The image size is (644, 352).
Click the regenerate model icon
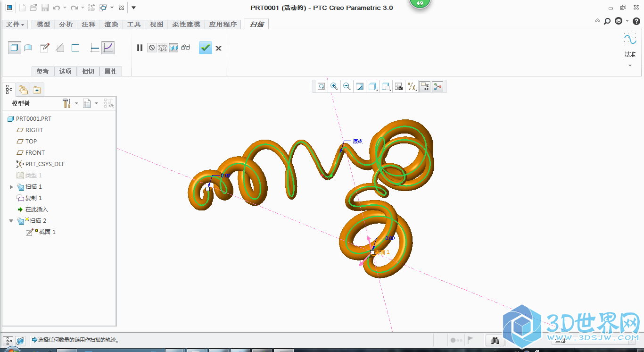coord(92,8)
